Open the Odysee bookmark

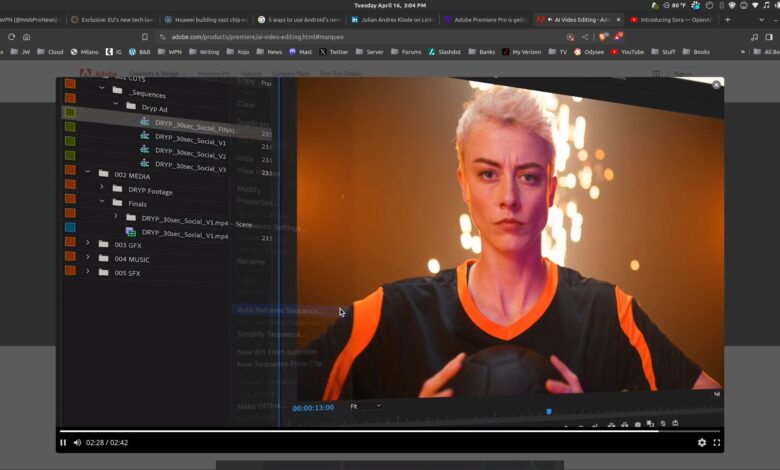(588, 52)
